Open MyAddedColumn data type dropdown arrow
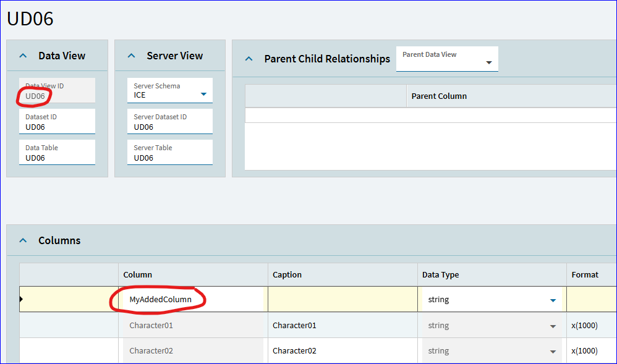617x364 pixels. click(553, 300)
